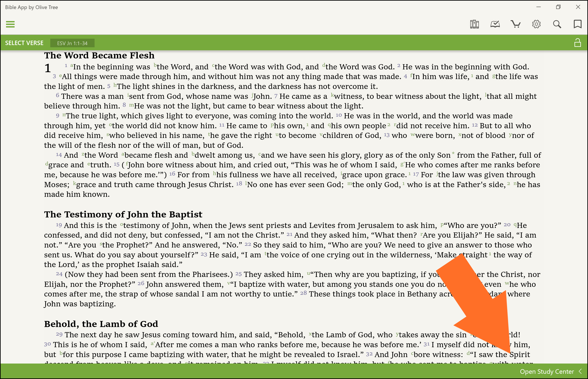Image resolution: width=588 pixels, height=379 pixels.
Task: Toggle the window sync lock icon
Action: 577,43
